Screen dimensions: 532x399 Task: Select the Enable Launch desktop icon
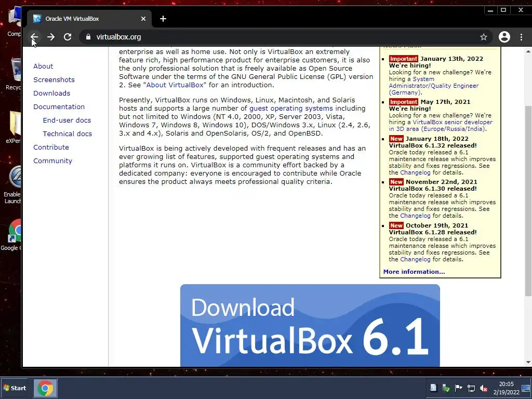[x=13, y=185]
